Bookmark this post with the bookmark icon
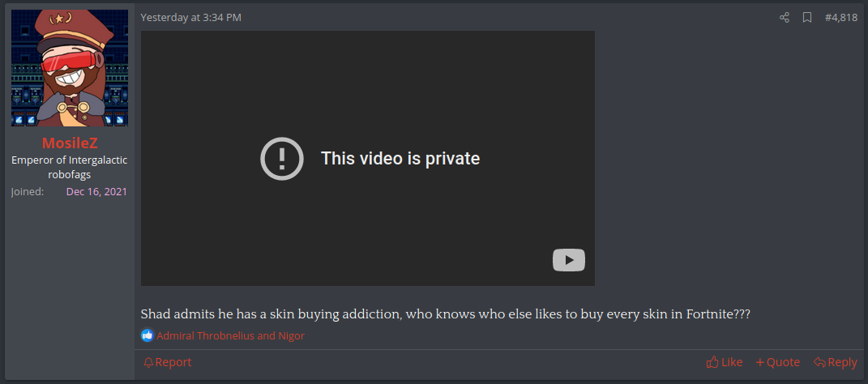This screenshot has height=384, width=868. [807, 18]
